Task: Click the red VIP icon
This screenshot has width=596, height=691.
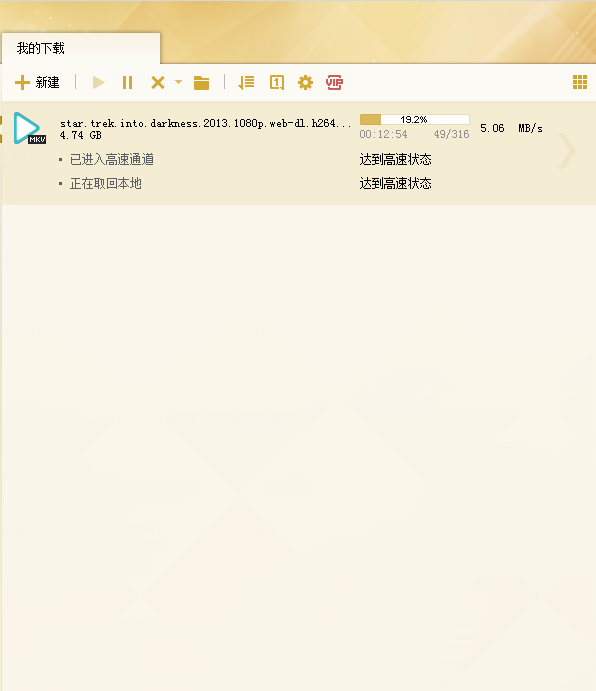Action: 334,82
